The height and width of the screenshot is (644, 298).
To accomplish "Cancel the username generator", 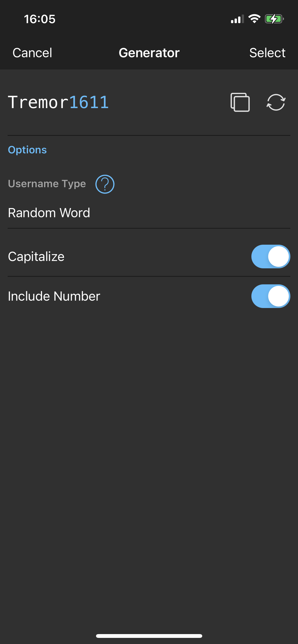I will (32, 53).
